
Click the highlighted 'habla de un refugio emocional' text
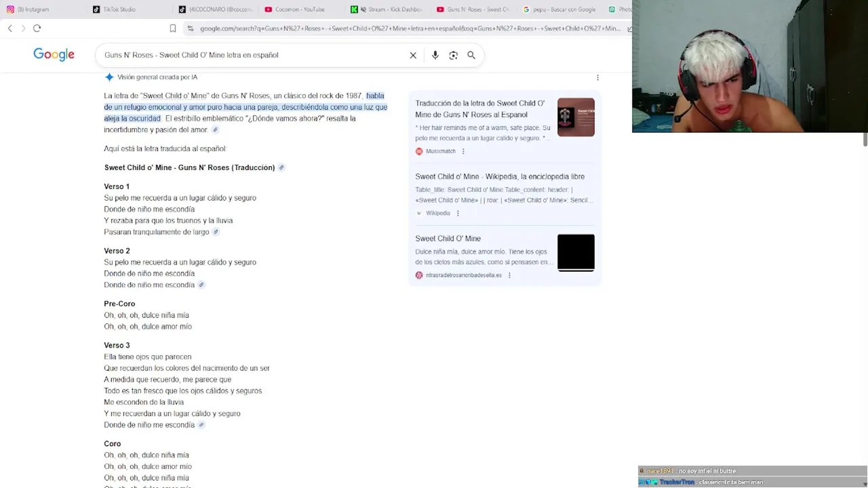pyautogui.click(x=245, y=107)
